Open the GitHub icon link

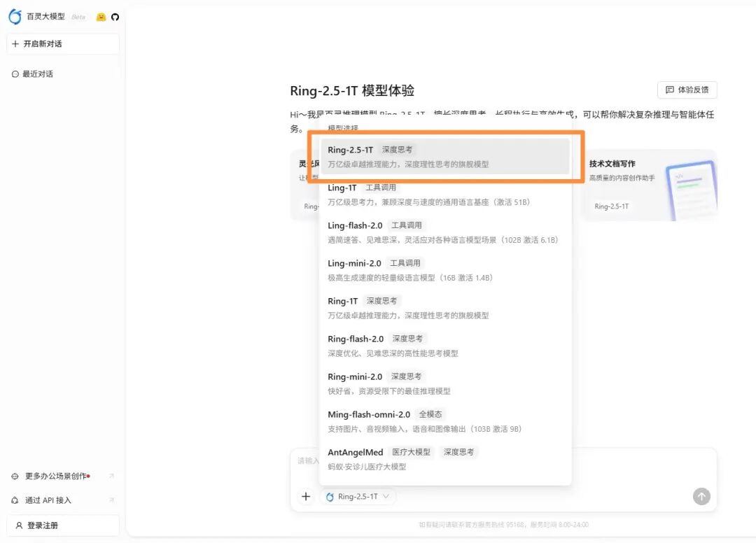pyautogui.click(x=115, y=17)
